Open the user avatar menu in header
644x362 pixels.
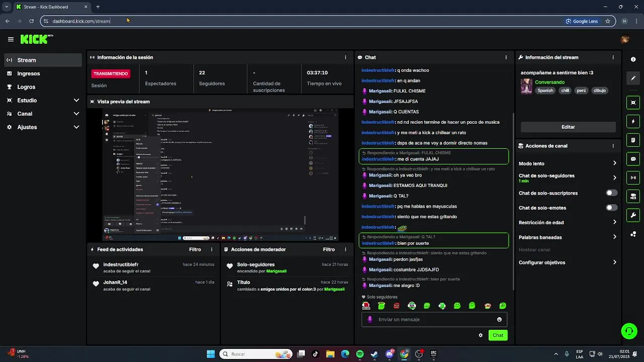[625, 39]
